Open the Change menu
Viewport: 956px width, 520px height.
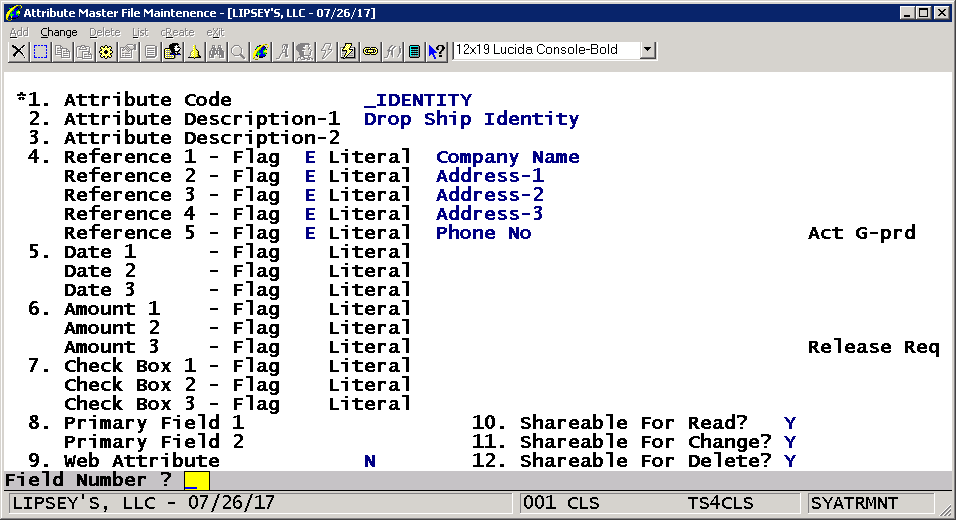point(59,32)
